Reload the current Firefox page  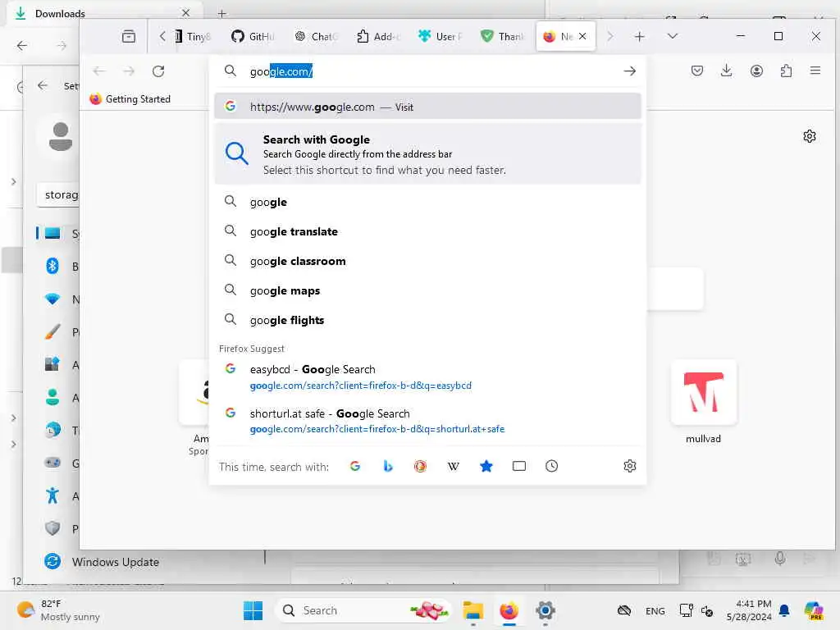click(158, 71)
